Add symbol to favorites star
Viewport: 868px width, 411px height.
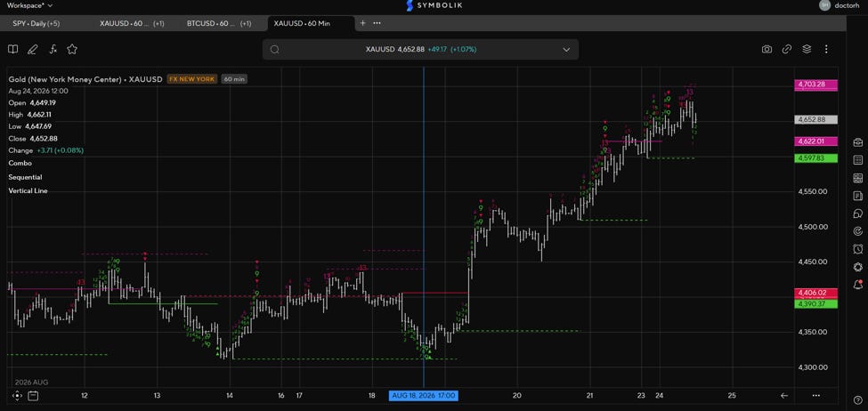(72, 49)
